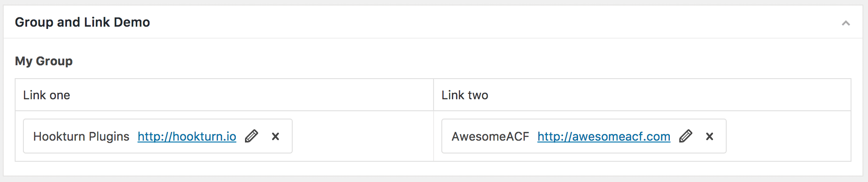The width and height of the screenshot is (868, 182).
Task: Select the My Group field label
Action: point(44,61)
